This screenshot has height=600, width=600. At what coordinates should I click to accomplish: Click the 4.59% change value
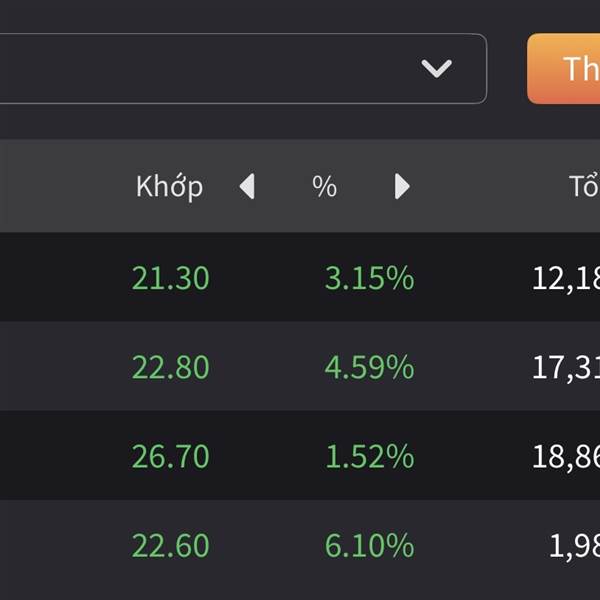[x=370, y=367]
